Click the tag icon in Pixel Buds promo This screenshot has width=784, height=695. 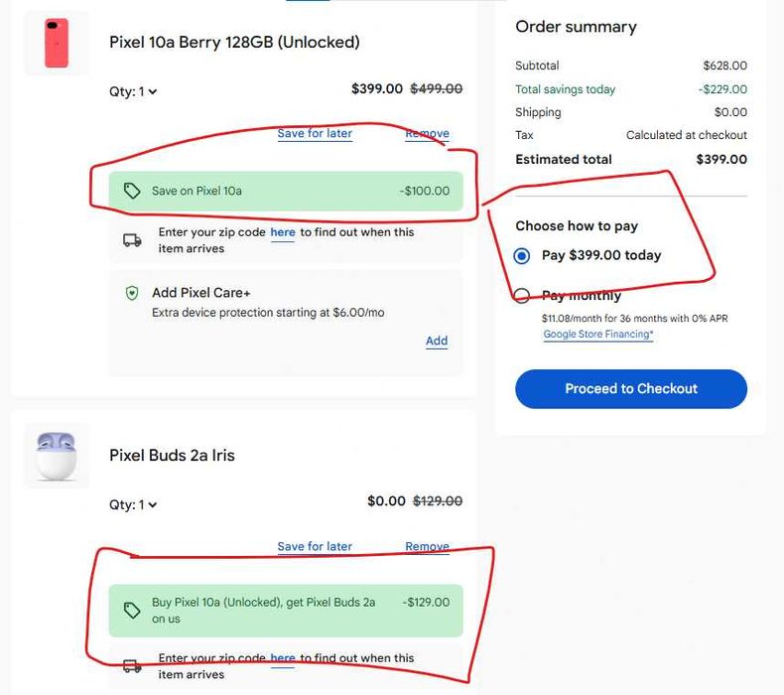(132, 611)
